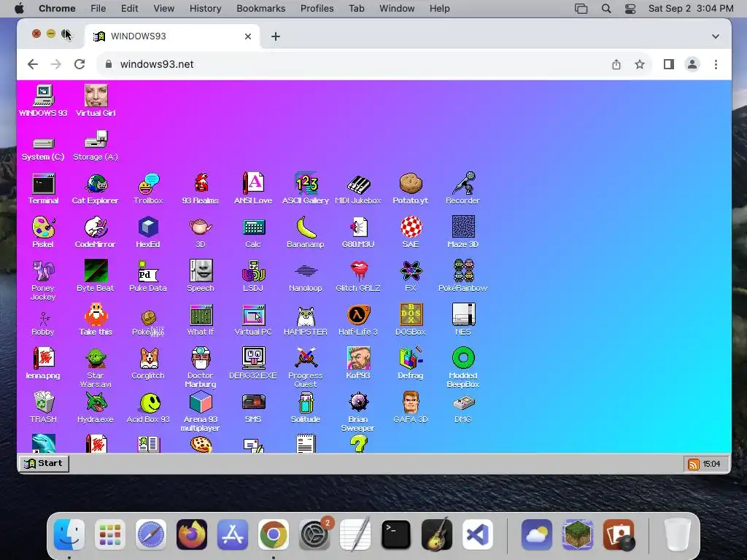Launch HexEd icon
Image resolution: width=747 pixels, height=560 pixels.
(148, 233)
